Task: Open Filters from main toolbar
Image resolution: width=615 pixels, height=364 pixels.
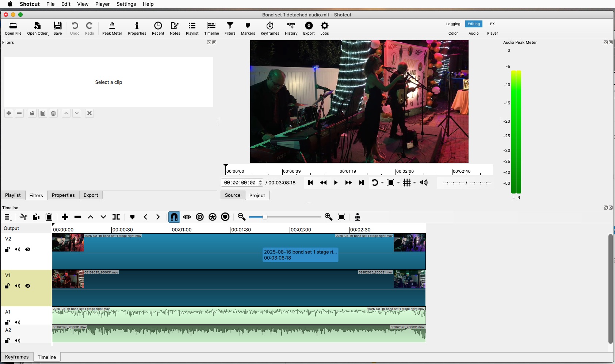Action: coord(230,28)
